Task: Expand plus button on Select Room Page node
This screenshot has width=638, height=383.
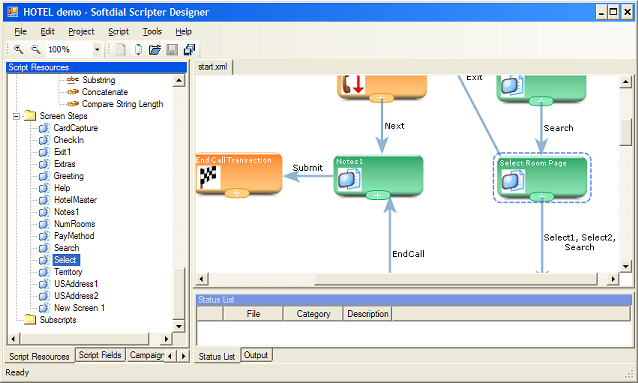Action: pos(542,197)
